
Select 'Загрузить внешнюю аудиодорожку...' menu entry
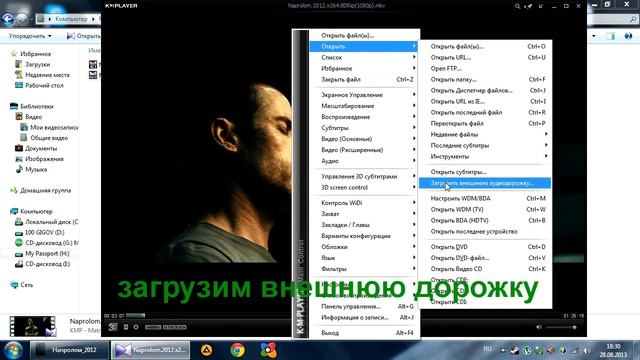485,183
